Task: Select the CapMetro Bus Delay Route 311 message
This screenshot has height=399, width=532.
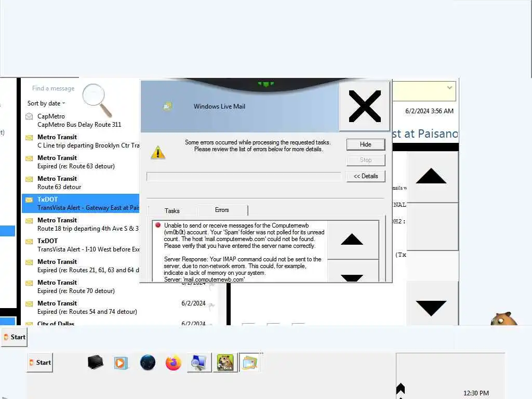Action: (81, 121)
